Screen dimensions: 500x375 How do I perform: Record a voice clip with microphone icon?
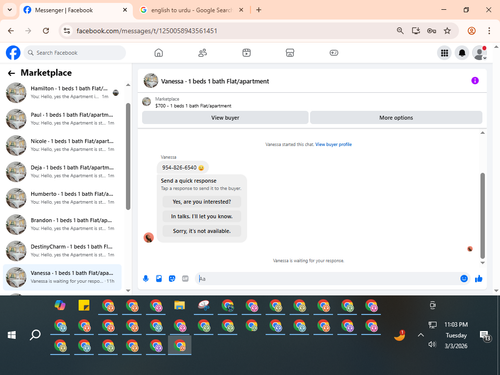pos(146,279)
